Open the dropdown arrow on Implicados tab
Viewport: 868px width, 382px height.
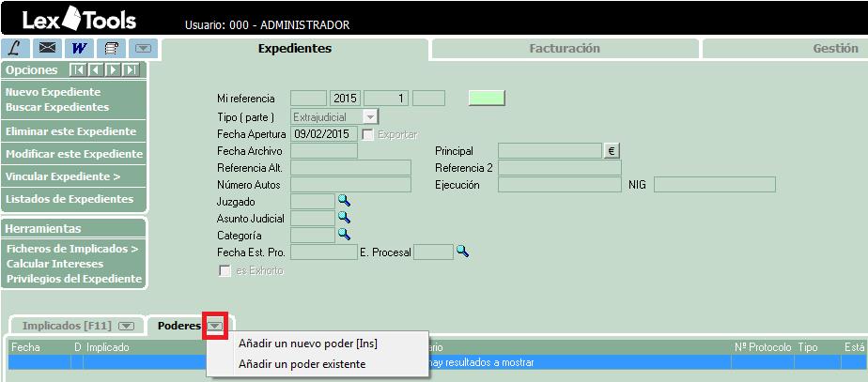(127, 326)
